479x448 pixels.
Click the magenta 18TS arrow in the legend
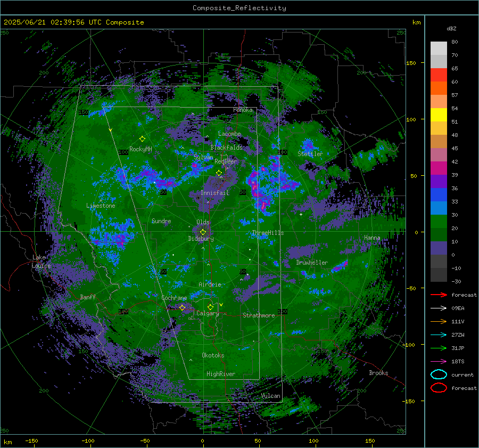pyautogui.click(x=439, y=362)
